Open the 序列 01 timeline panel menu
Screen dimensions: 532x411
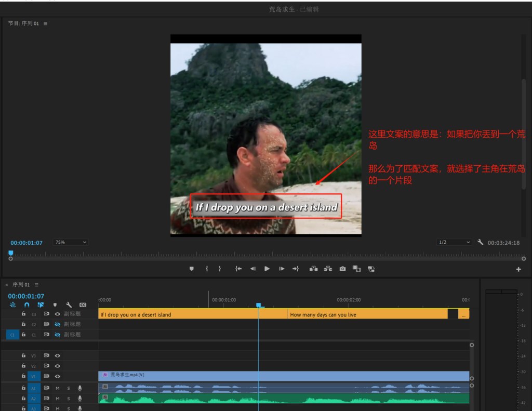tap(36, 285)
